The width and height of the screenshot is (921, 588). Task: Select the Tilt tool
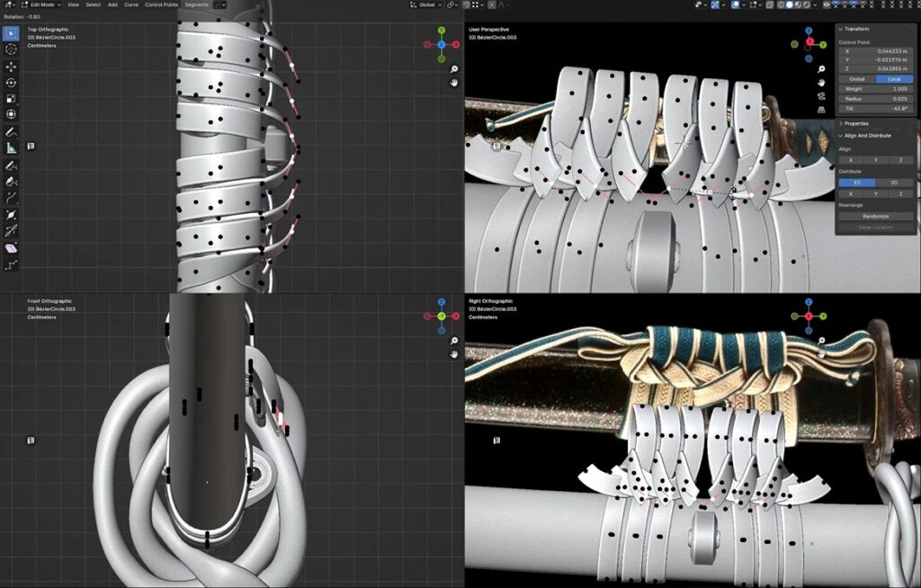click(11, 231)
